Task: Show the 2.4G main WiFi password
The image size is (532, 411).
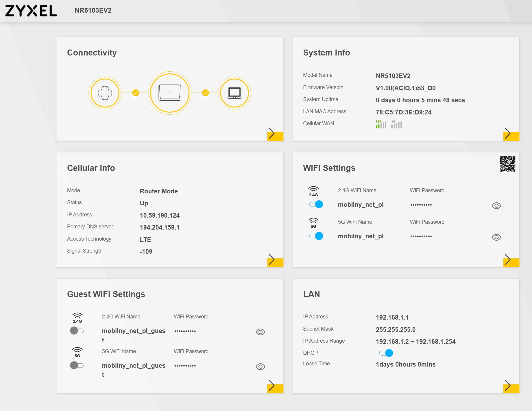Action: [x=496, y=206]
